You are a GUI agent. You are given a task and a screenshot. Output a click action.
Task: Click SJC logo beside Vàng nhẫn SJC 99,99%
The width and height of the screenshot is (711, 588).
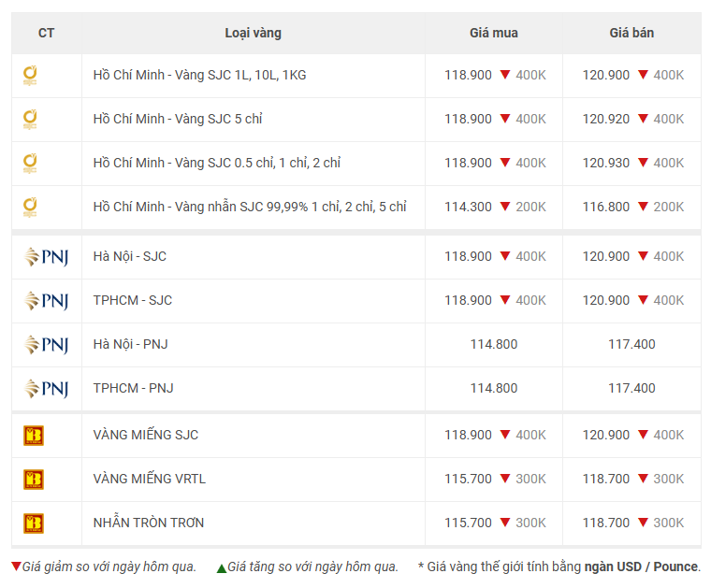(x=30, y=208)
